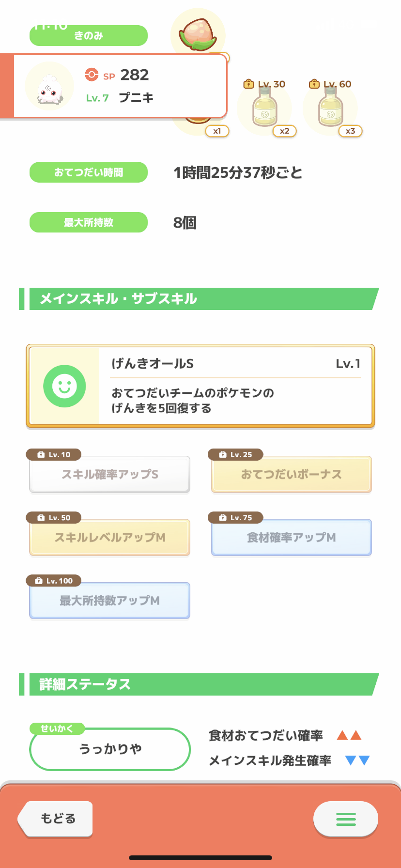Image resolution: width=401 pixels, height=868 pixels.
Task: Tap the おてつだい時間 label
Action: point(89,172)
